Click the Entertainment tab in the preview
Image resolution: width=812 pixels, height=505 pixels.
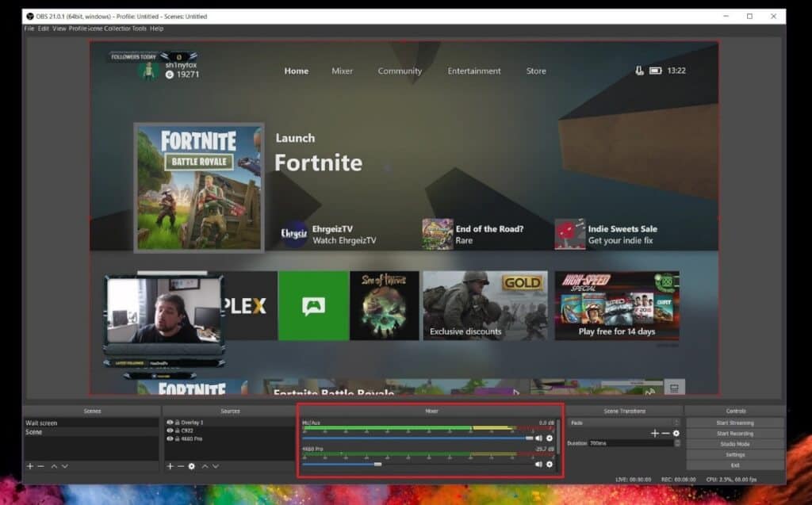click(474, 71)
